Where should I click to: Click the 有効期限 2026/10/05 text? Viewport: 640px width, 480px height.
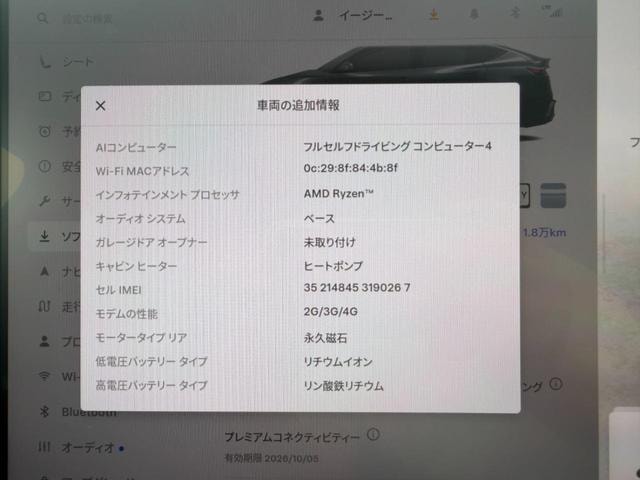point(271,458)
